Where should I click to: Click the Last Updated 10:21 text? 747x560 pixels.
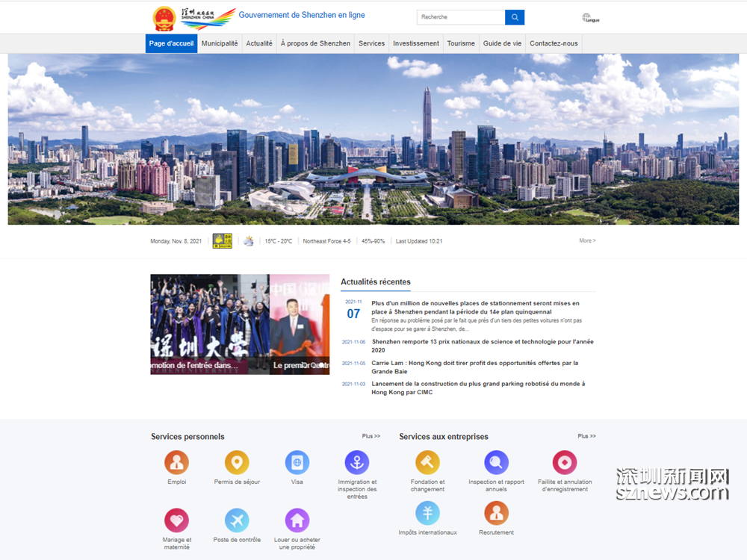[x=419, y=241]
